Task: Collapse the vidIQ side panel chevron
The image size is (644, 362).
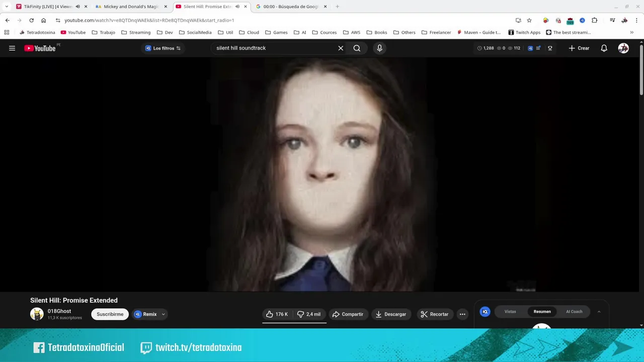Action: click(599, 312)
